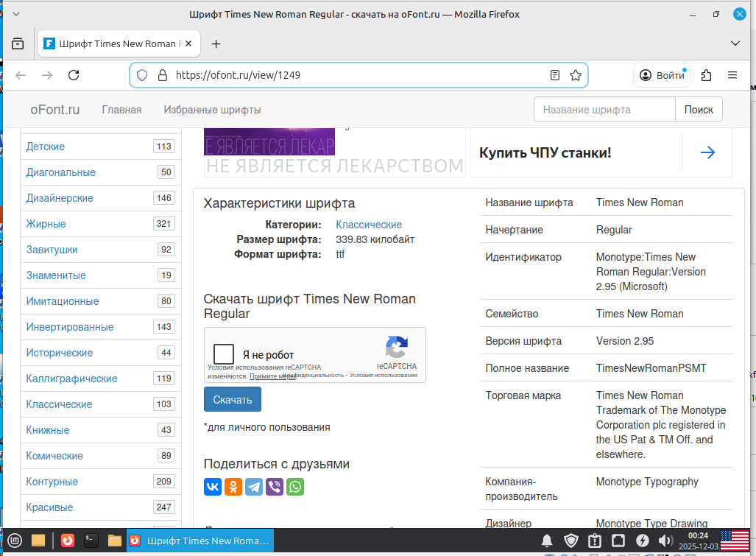Open reCAPTCHA Конфиденциальность link
756x556 pixels.
(x=314, y=375)
